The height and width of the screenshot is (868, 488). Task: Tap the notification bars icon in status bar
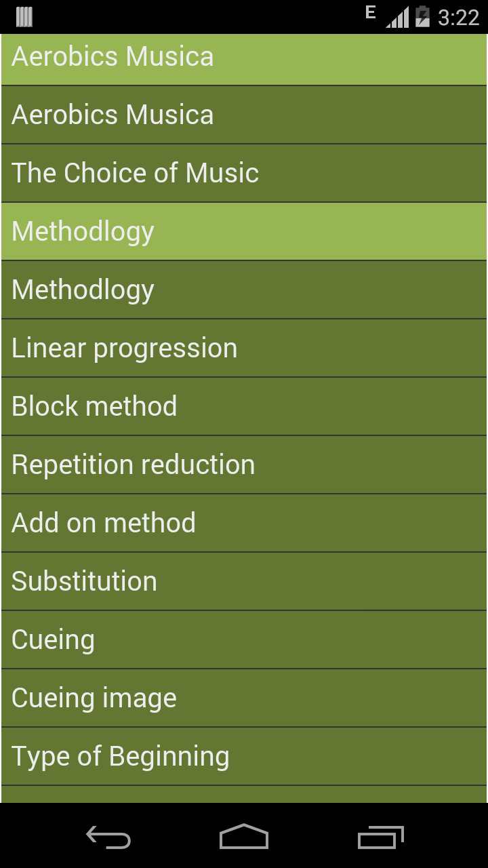click(24, 17)
